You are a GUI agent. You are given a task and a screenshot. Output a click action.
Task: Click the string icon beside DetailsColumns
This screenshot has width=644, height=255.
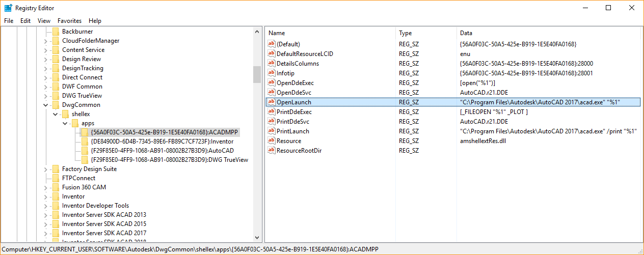point(271,64)
